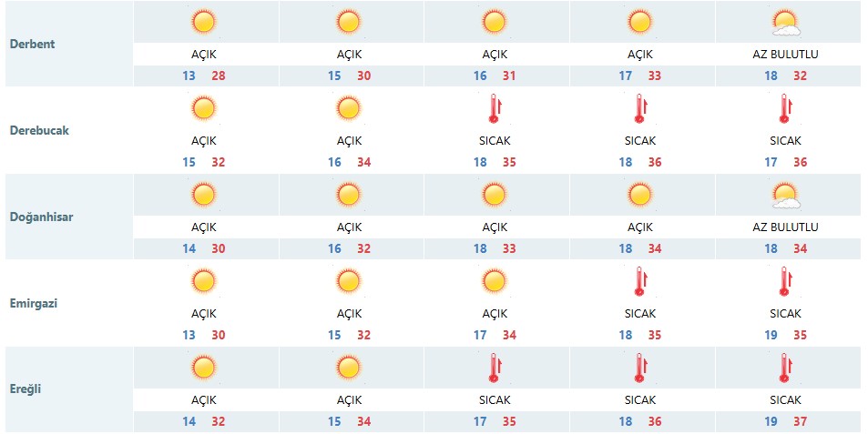Click Doğanhisar's partly cloudy AZ BULUTLU icon
868x434 pixels.
[x=785, y=196]
